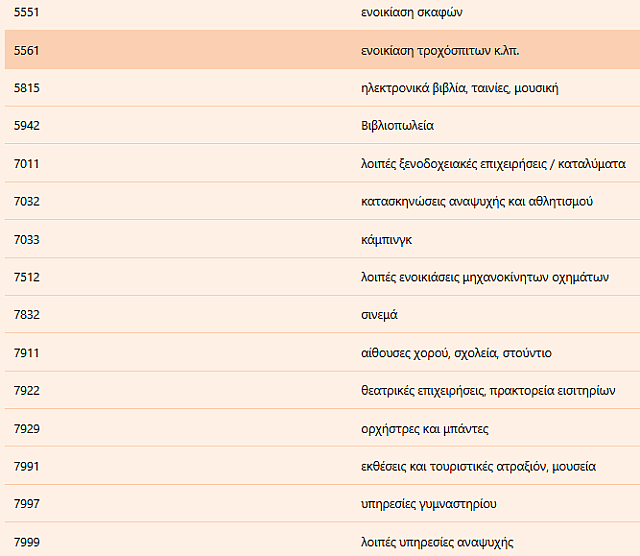
Task: Select the 'ενοικίαση τροχόσπιτων κ.λπ.' description
Action: [x=440, y=50]
